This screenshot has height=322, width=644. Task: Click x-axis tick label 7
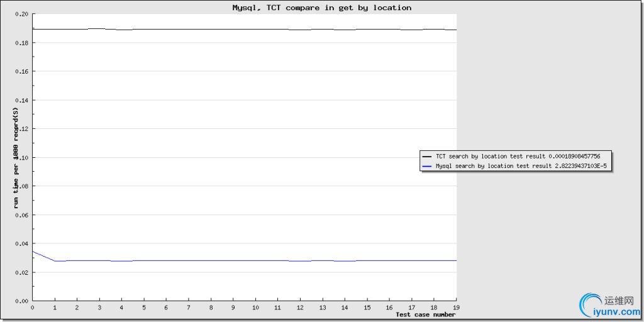click(x=189, y=307)
